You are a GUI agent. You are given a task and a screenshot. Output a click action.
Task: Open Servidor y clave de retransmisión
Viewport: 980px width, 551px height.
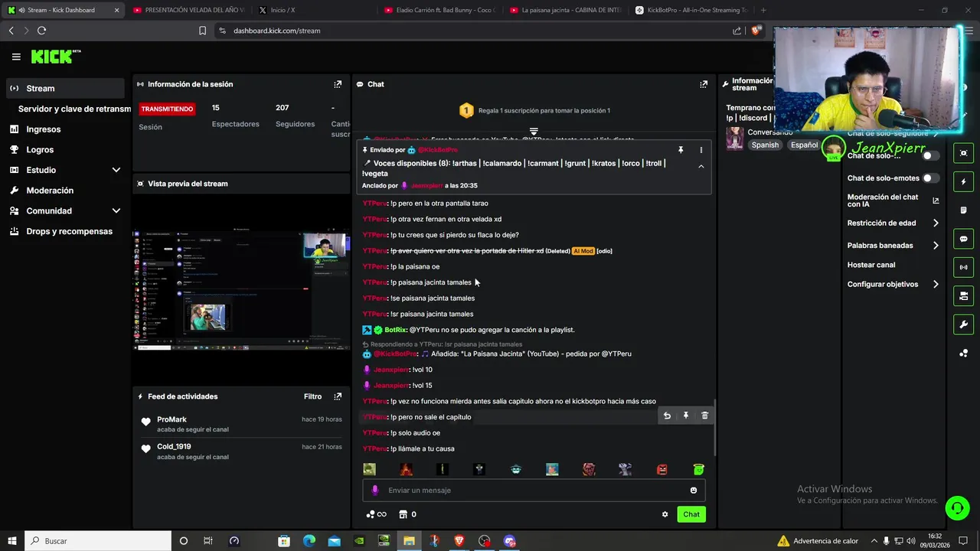74,109
